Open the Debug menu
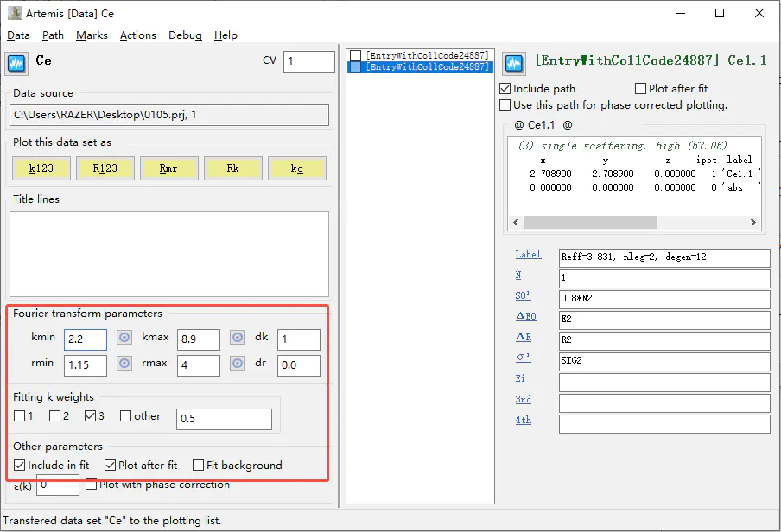This screenshot has height=532, width=781. 185,35
